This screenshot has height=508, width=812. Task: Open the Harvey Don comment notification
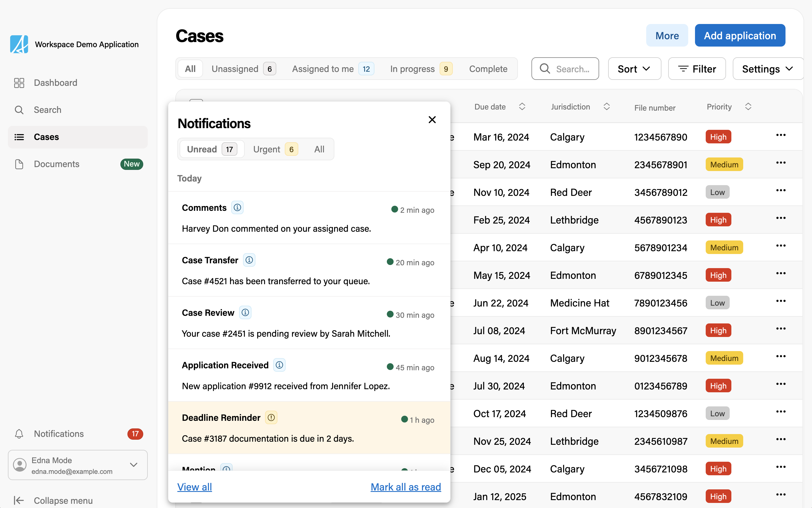[x=309, y=218]
